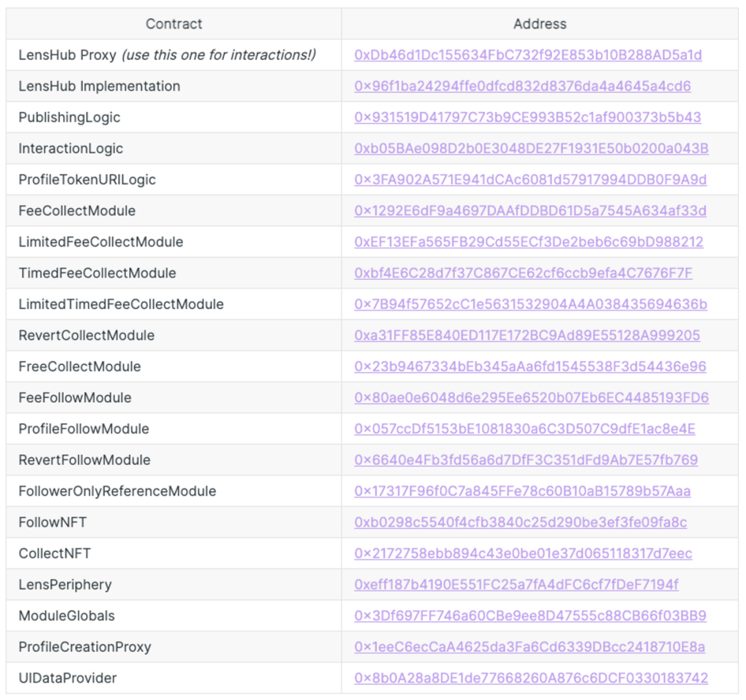Click the CollectNFT address link
This screenshot has width=746, height=700.
coord(523,554)
